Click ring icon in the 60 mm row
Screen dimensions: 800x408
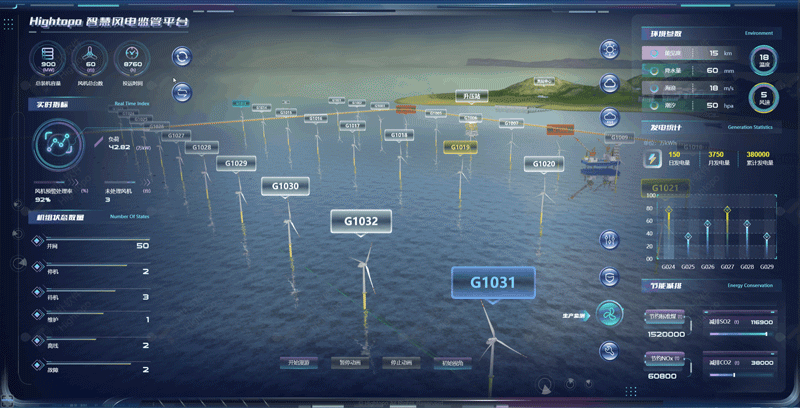(654, 70)
